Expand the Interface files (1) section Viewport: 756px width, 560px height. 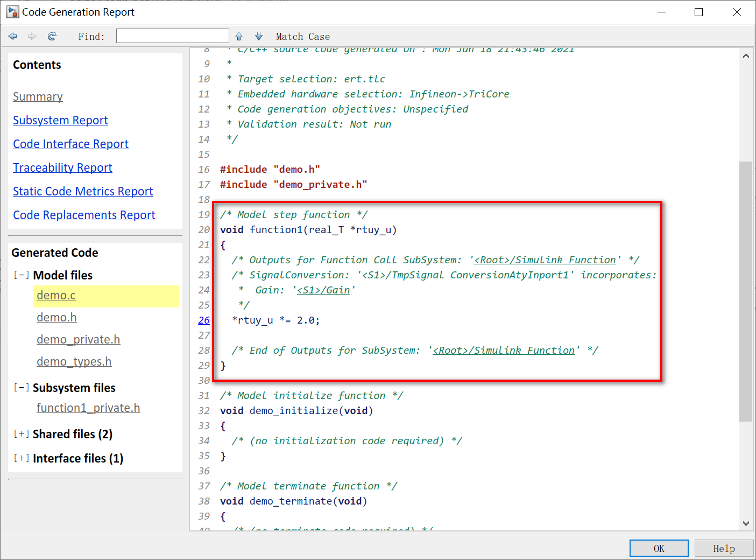point(22,458)
